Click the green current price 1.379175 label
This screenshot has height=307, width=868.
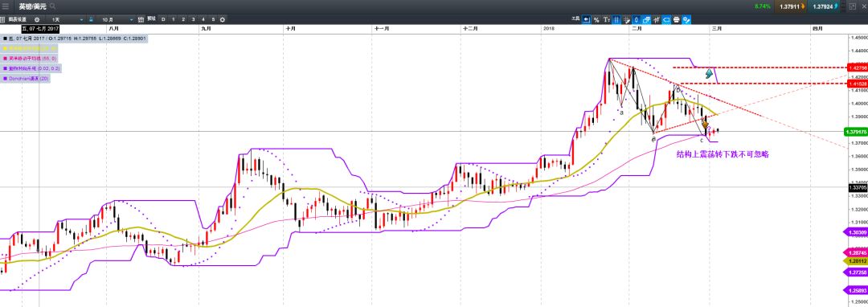856,132
